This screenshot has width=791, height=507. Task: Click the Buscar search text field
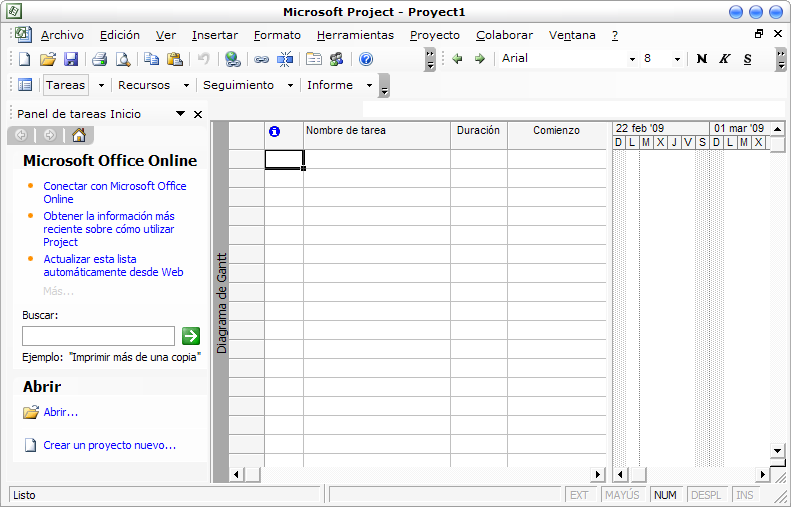click(x=98, y=336)
